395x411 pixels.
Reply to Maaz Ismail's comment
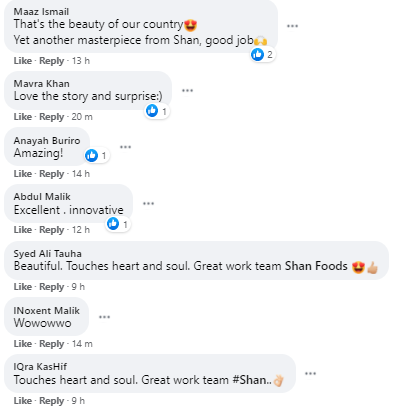coord(51,61)
